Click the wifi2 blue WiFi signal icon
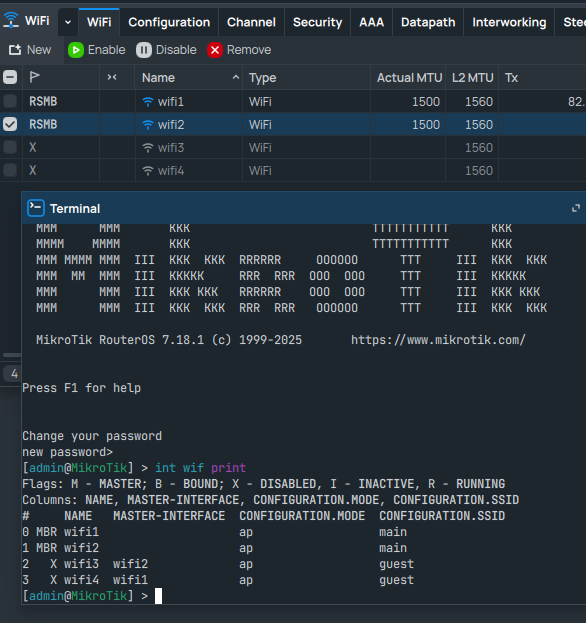 click(148, 125)
